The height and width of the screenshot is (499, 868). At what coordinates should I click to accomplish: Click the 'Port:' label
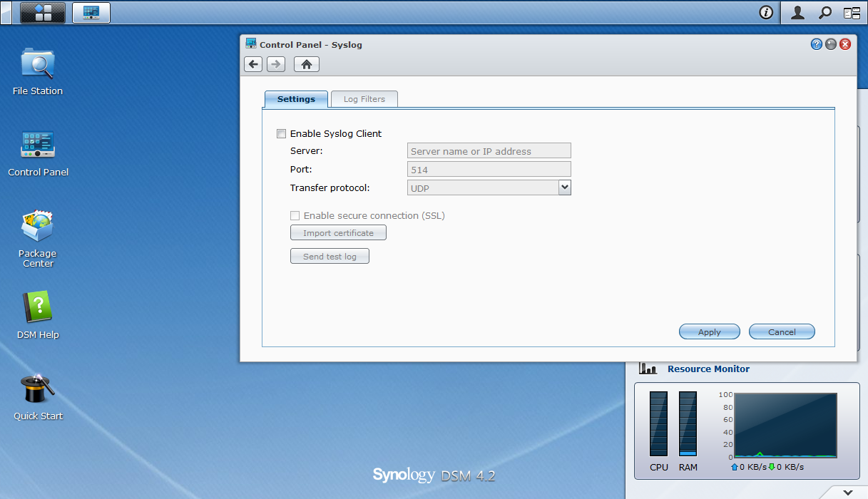coord(301,169)
